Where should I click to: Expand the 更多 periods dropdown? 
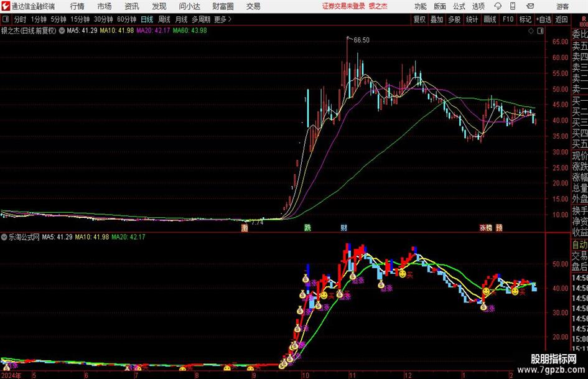coord(223,19)
